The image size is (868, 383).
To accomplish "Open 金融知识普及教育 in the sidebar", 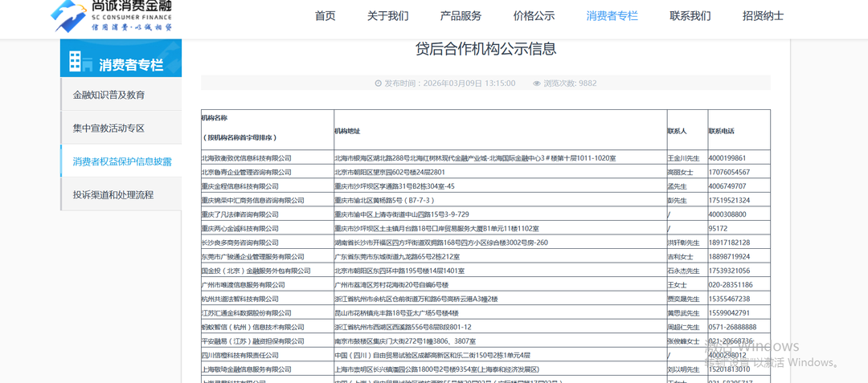I will click(x=109, y=95).
